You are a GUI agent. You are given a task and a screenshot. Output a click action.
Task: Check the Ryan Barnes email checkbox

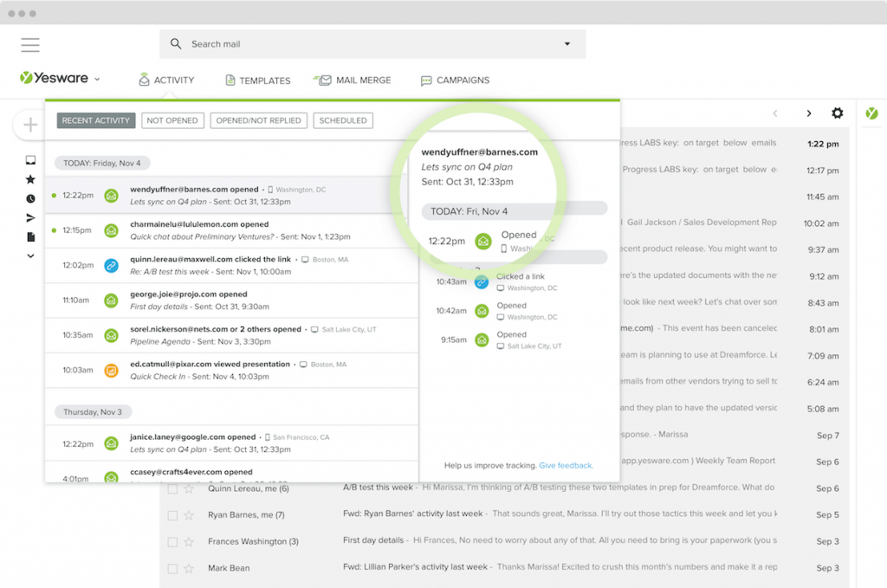(172, 515)
